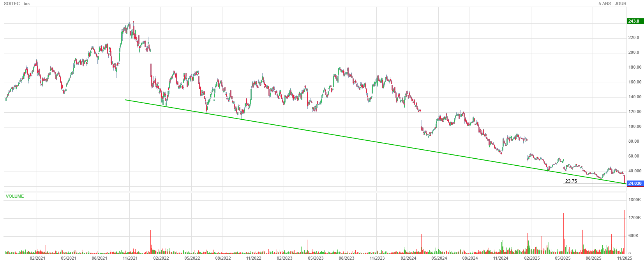Click the 05/2022 date axis label
The width and height of the screenshot is (644, 262).
192,258
